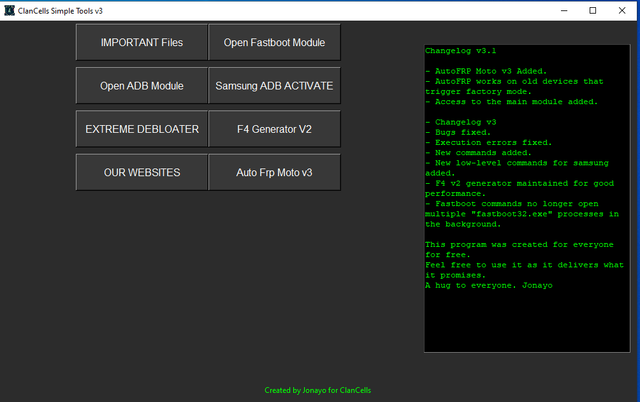Click Open ADB Module button
640x402 pixels.
coord(142,86)
